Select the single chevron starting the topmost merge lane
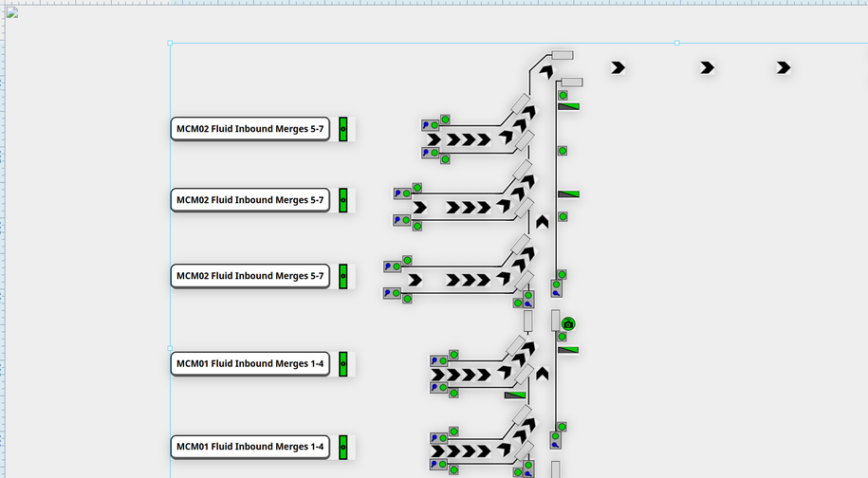Image resolution: width=868 pixels, height=478 pixels. [x=434, y=139]
